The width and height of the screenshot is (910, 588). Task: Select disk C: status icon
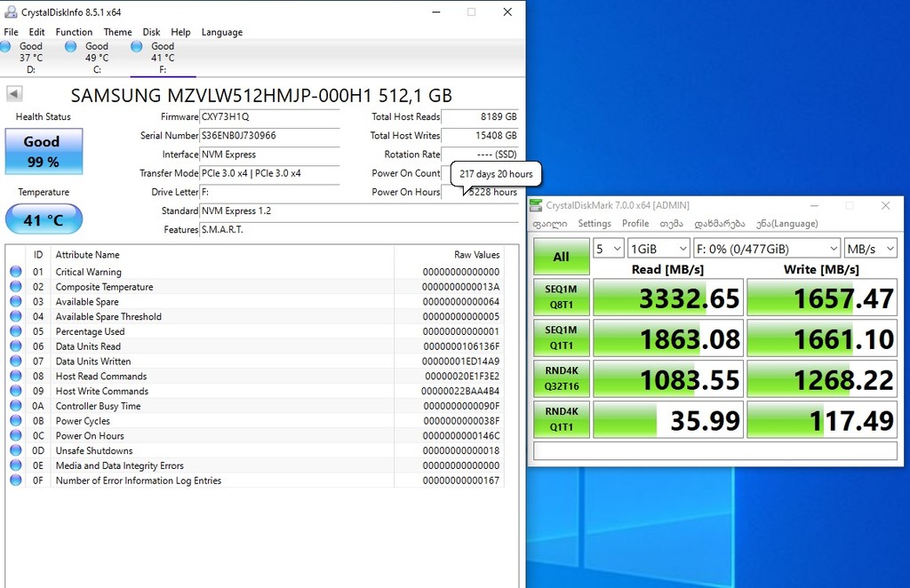(71, 46)
